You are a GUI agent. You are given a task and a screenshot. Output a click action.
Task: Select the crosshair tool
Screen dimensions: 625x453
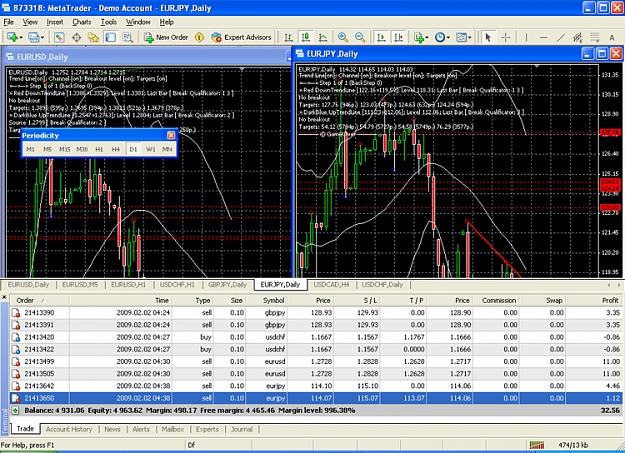(505, 37)
